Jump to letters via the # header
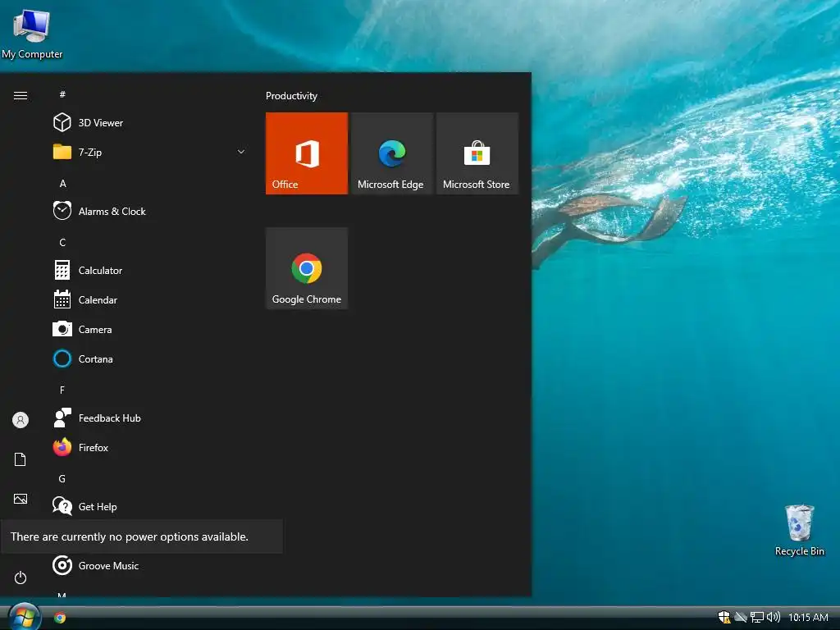 click(62, 94)
